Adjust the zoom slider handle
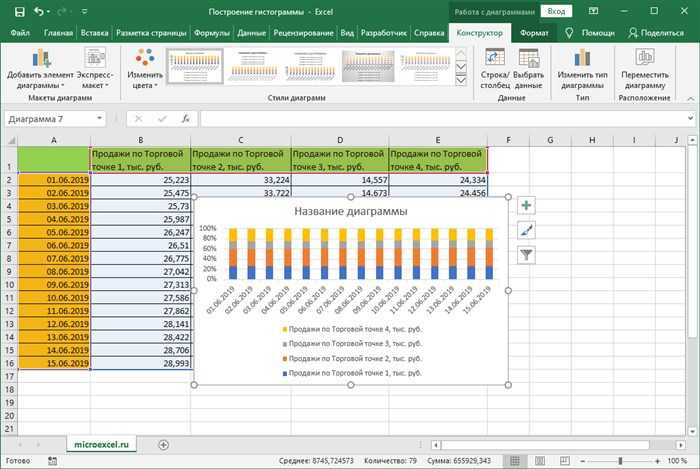700x469 pixels. tap(620, 461)
